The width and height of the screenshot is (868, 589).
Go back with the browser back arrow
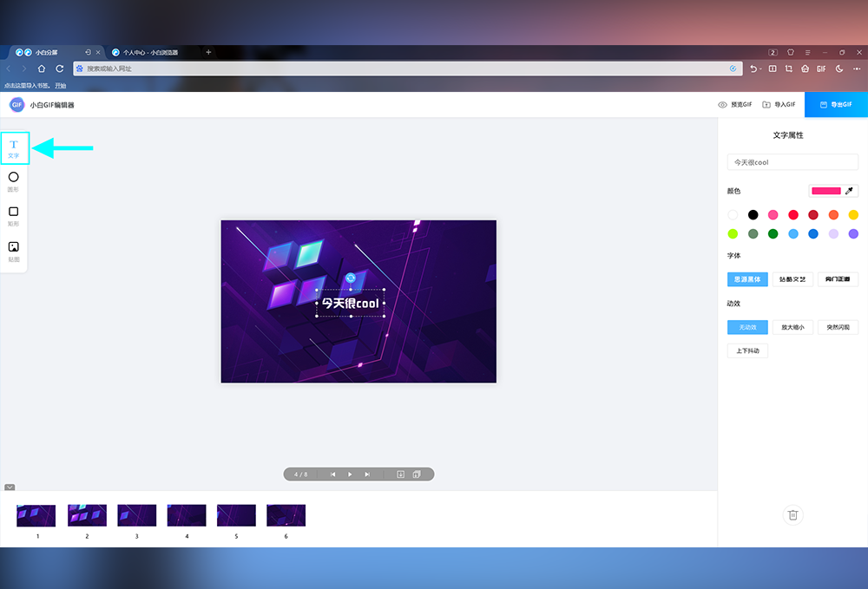pyautogui.click(x=9, y=69)
